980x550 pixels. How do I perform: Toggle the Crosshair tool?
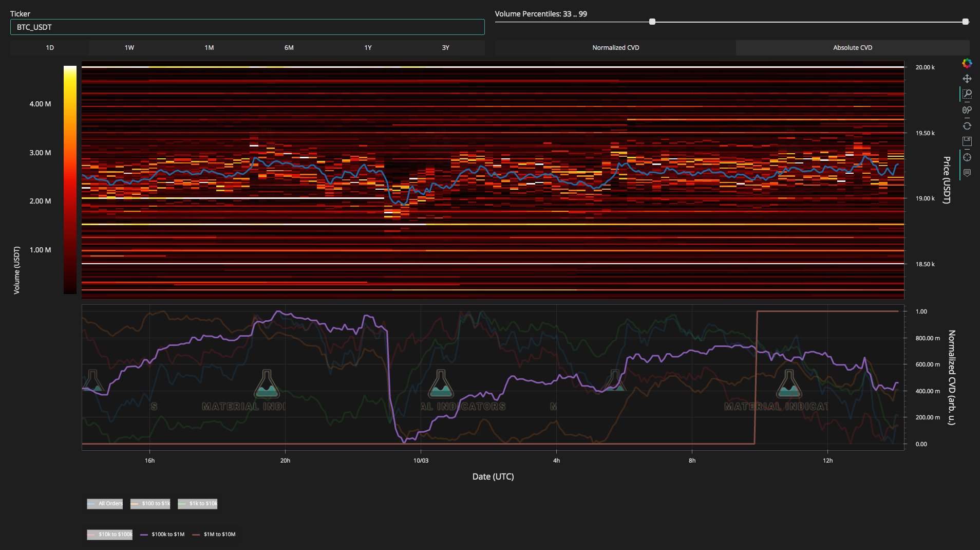pos(967,157)
